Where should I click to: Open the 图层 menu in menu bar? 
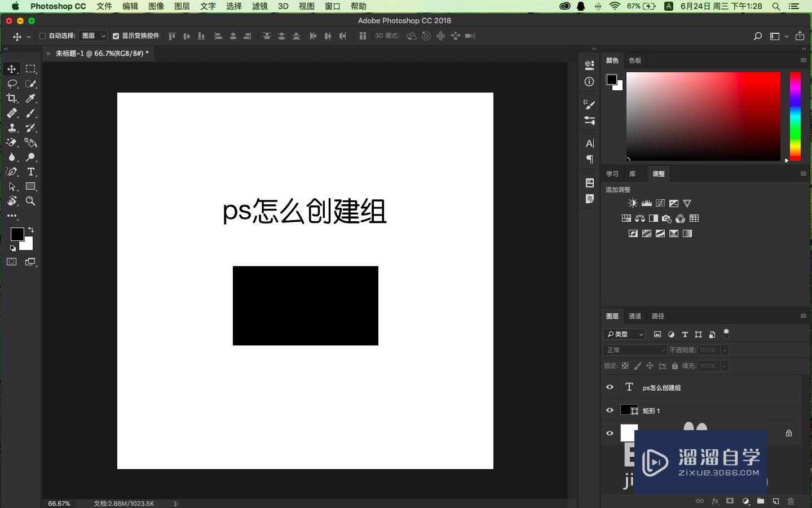(182, 6)
